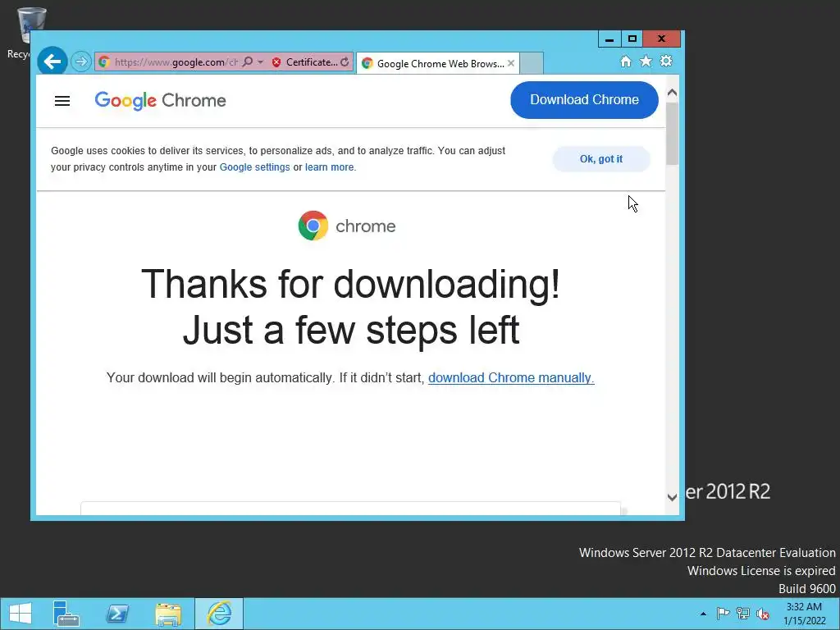Open Tools with the gear icon
Image resolution: width=840 pixels, height=630 pixels.
pos(666,61)
